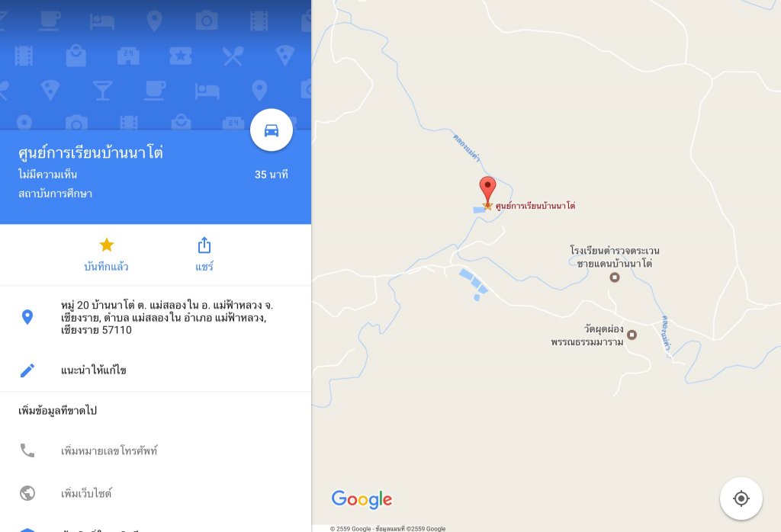Click the Google logo on map
This screenshot has height=532, width=781.
click(x=362, y=499)
